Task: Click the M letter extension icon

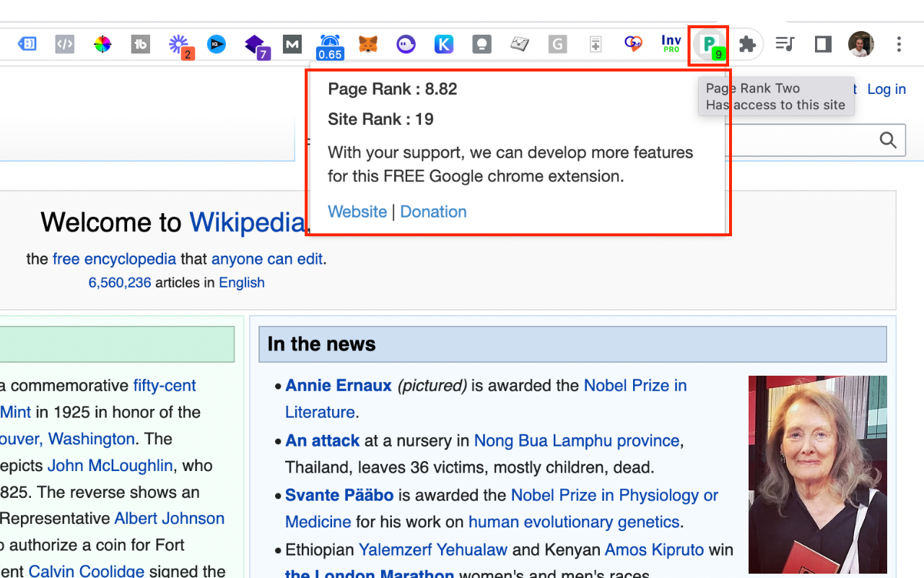Action: pos(292,45)
